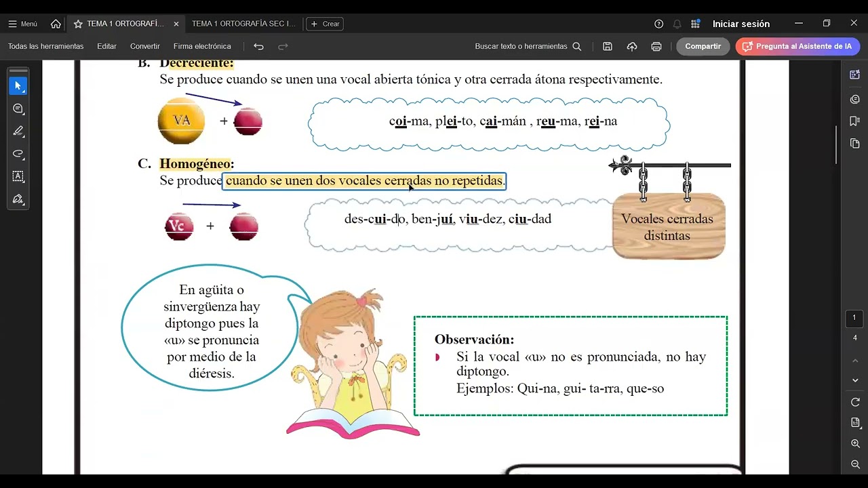868x488 pixels.
Task: Click the Compartir button
Action: pos(703,46)
